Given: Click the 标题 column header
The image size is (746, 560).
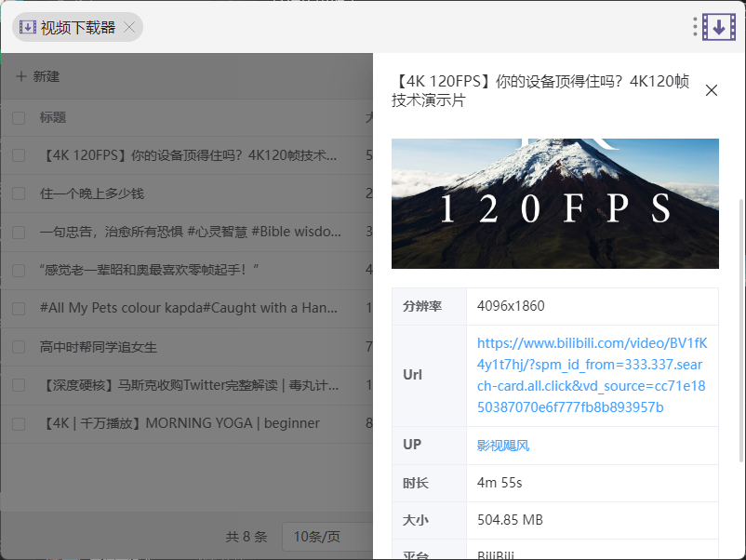Looking at the screenshot, I should coord(53,118).
